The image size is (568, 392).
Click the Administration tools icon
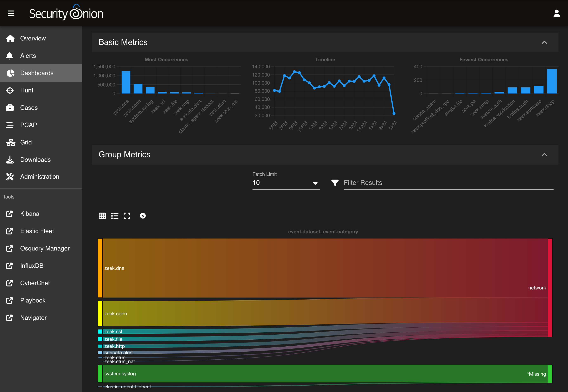[x=10, y=177]
